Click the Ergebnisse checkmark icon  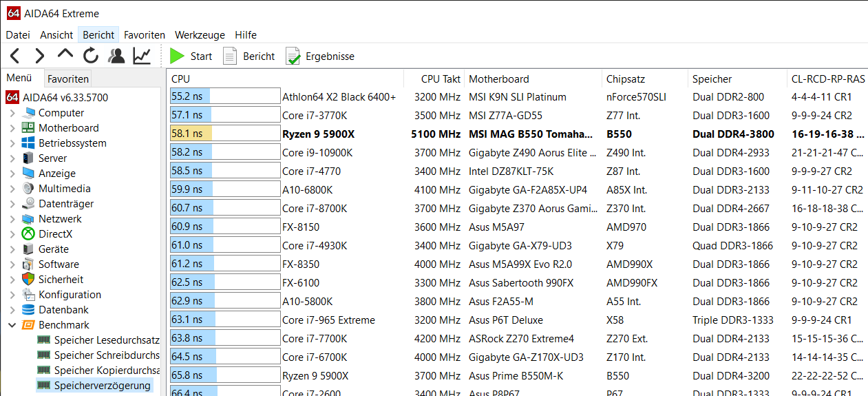(x=293, y=56)
